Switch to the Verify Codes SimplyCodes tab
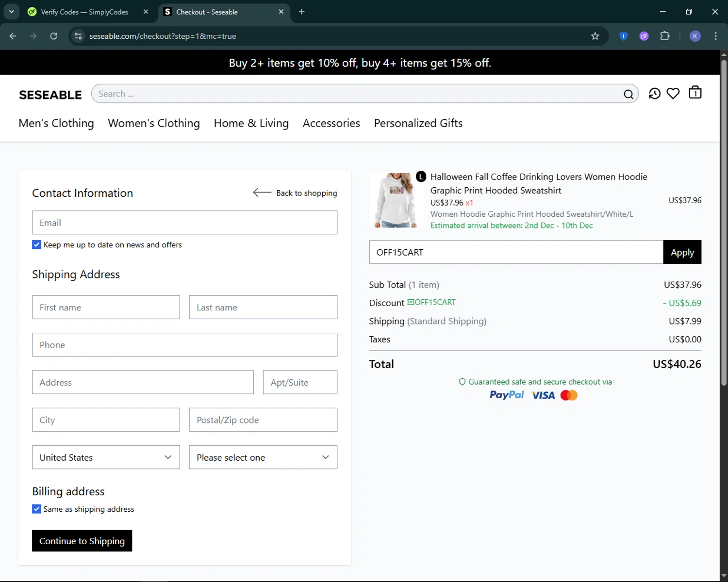This screenshot has width=728, height=582. point(84,12)
